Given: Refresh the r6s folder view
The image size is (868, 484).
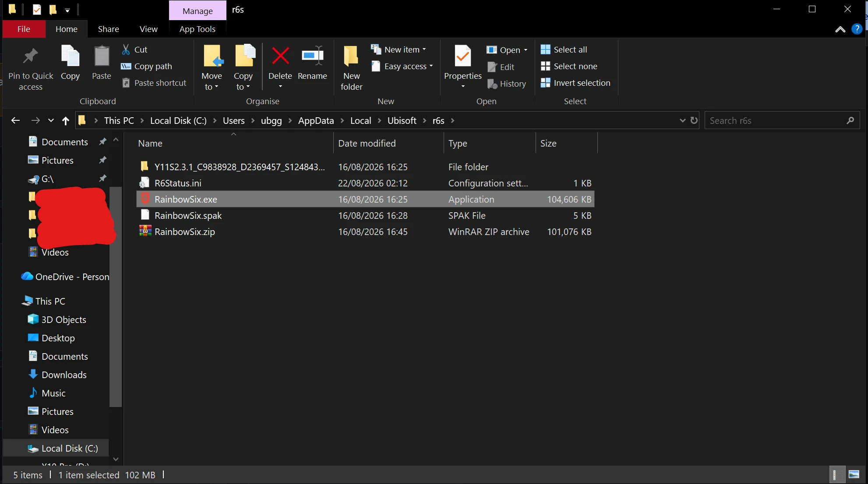Looking at the screenshot, I should [694, 120].
